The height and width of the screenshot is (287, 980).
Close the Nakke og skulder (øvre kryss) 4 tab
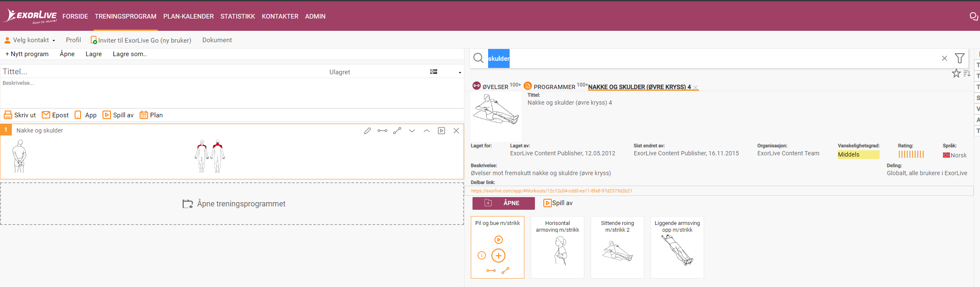696,87
